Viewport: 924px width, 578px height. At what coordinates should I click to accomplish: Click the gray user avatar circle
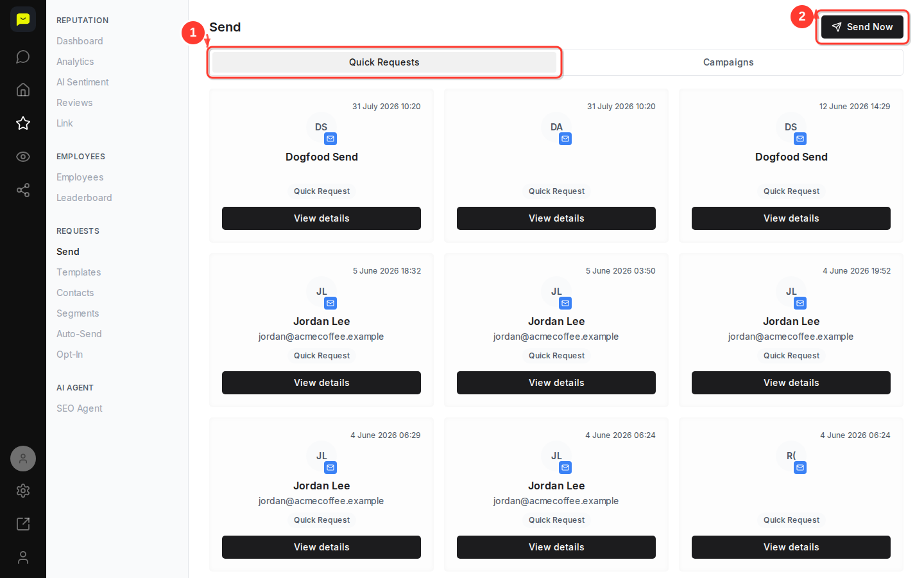tap(23, 459)
